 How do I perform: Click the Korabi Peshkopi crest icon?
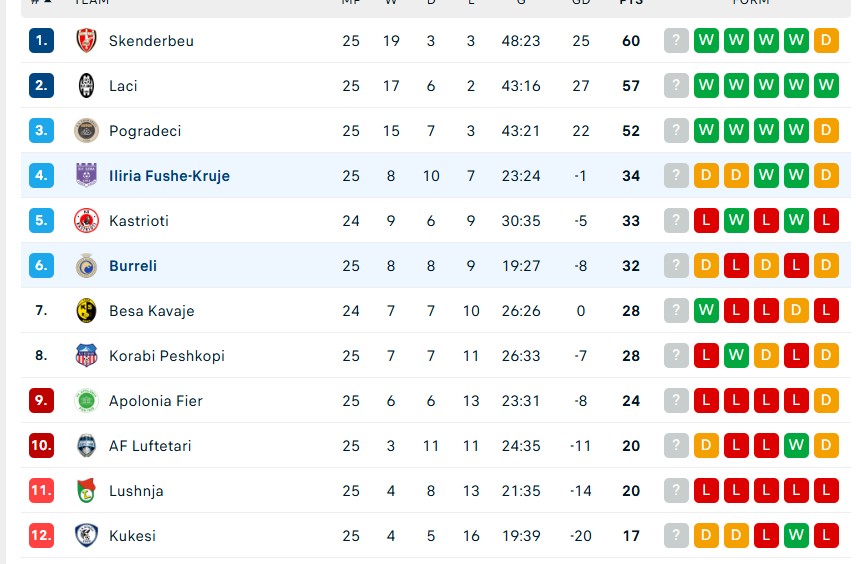point(87,356)
